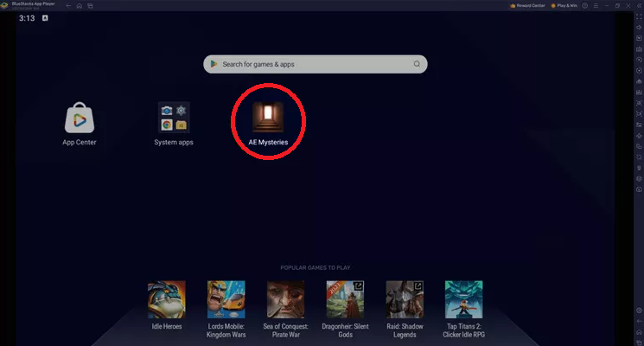Click the POPULAR GAMES TO PLAY heading
This screenshot has width=644, height=346.
click(x=315, y=267)
